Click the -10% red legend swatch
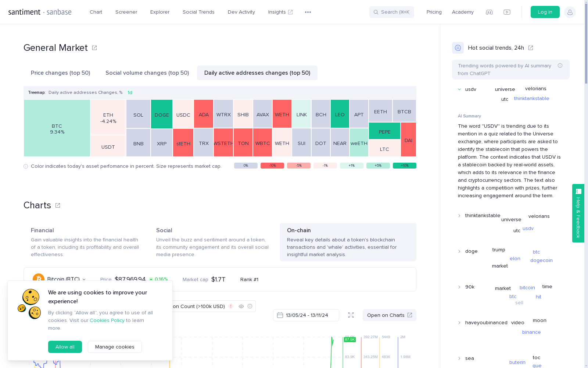Image resolution: width=588 pixels, height=368 pixels. 272,166
